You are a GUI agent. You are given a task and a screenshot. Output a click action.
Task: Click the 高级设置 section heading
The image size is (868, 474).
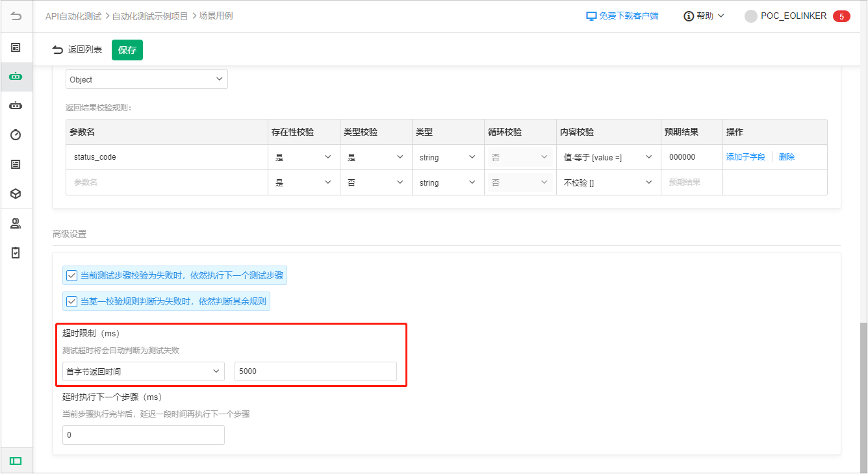[x=70, y=234]
